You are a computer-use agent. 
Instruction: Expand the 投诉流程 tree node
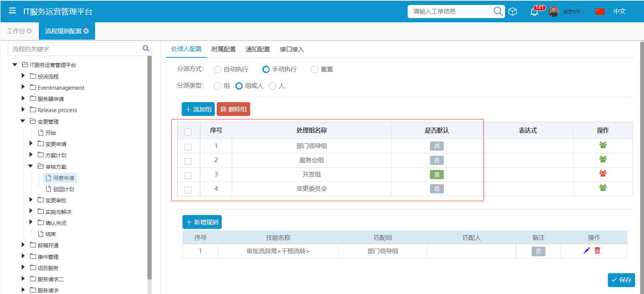23,76
